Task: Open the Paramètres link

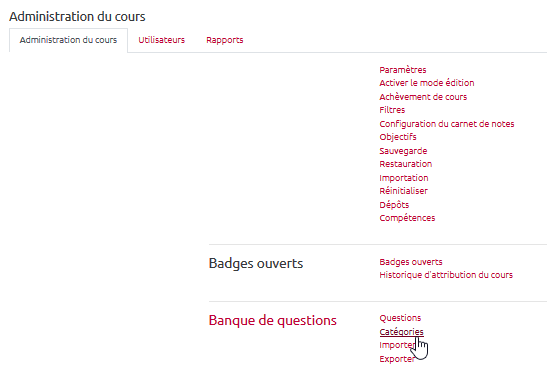Action: pos(403,70)
